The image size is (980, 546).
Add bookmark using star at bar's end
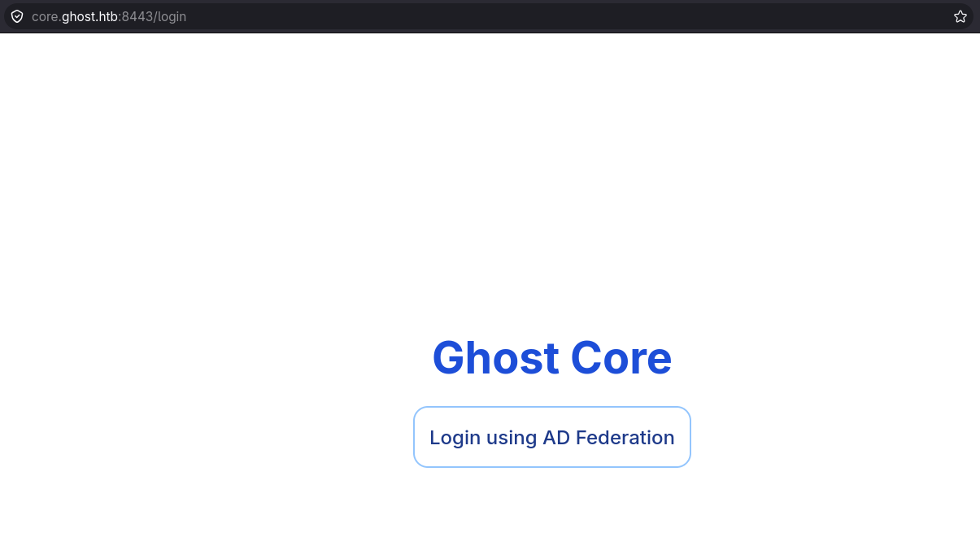(x=960, y=16)
